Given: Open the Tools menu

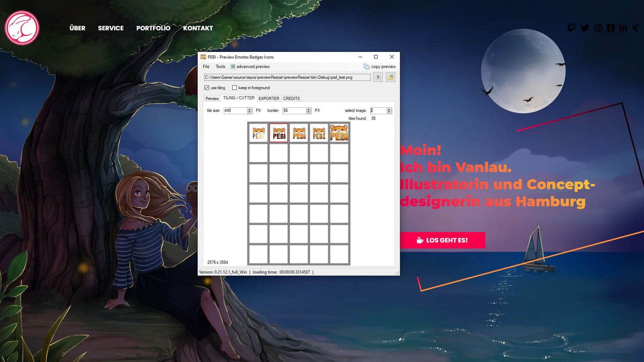Looking at the screenshot, I should click(220, 66).
